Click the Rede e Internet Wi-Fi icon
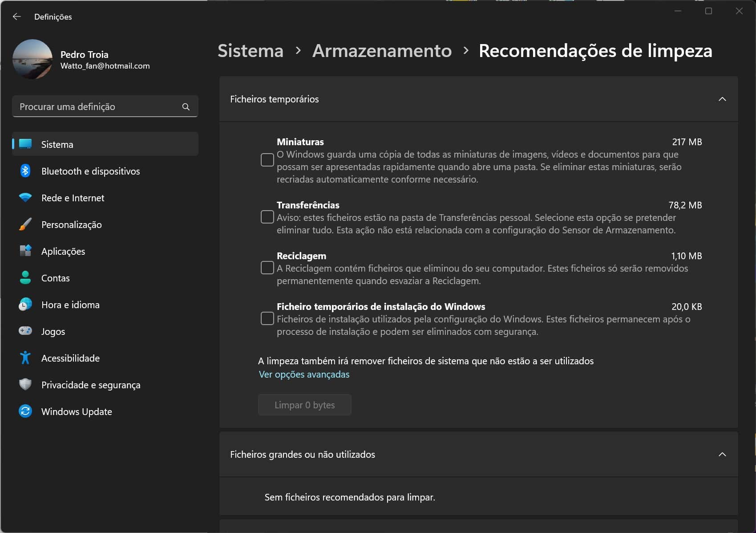The width and height of the screenshot is (756, 533). click(x=25, y=198)
